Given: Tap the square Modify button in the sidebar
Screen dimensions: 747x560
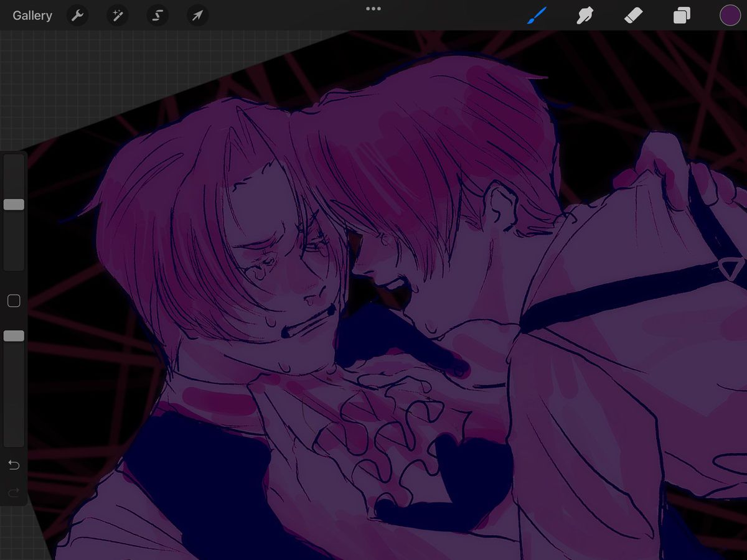Looking at the screenshot, I should pos(14,301).
